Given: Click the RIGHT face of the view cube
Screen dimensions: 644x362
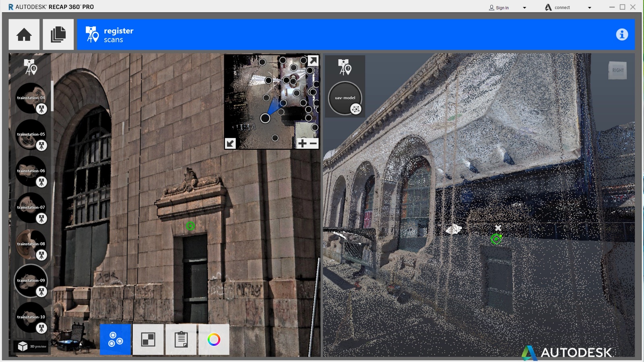Looking at the screenshot, I should click(617, 70).
